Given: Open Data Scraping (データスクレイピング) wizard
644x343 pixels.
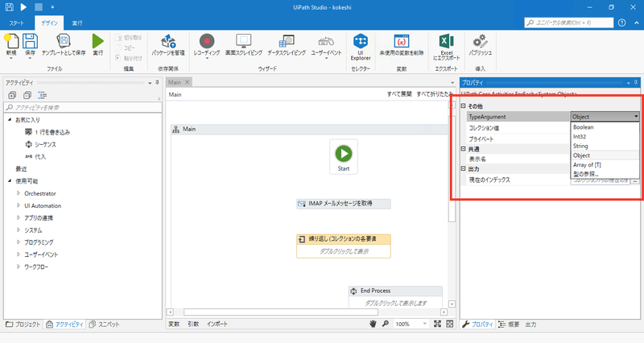Looking at the screenshot, I should point(287,41).
